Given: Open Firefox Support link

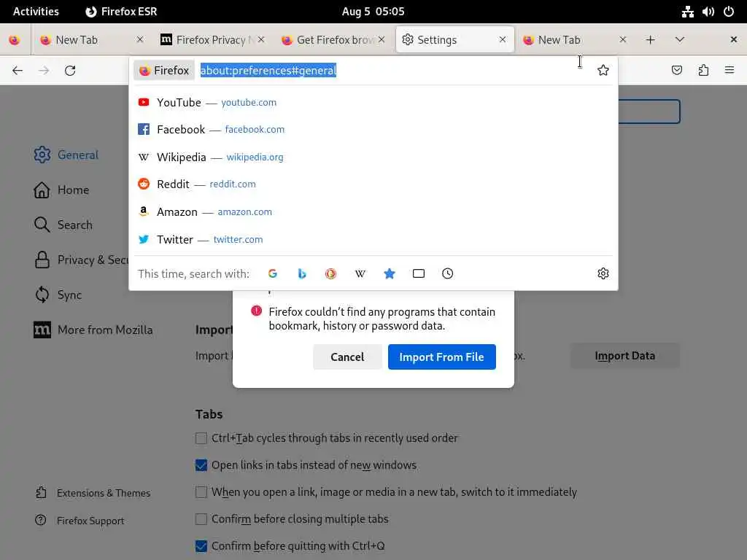Looking at the screenshot, I should tap(80, 521).
